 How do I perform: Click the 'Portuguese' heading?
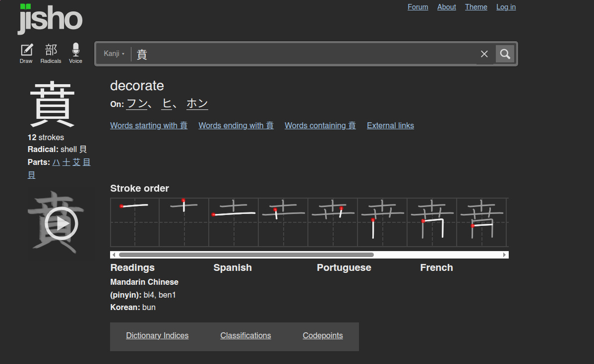[x=344, y=268]
